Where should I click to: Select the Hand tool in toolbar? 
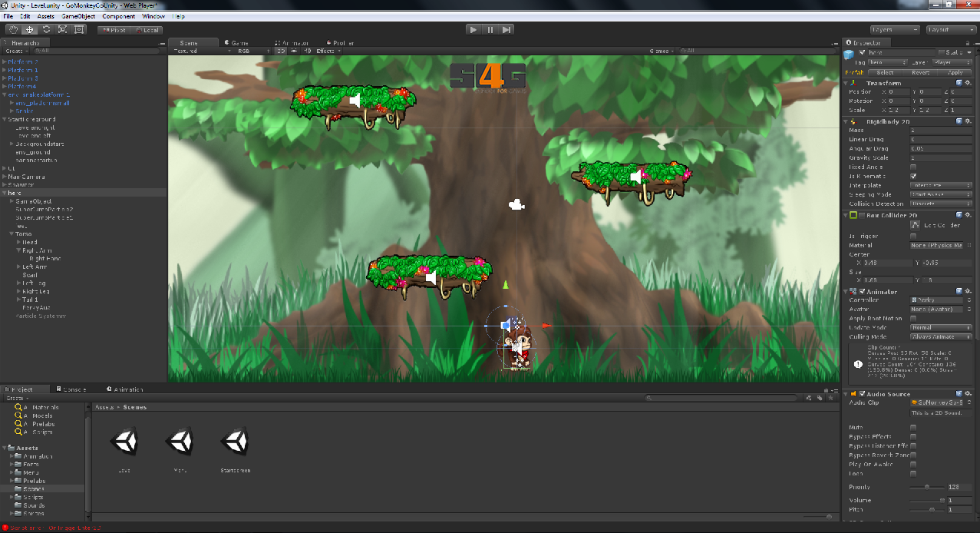[13, 29]
